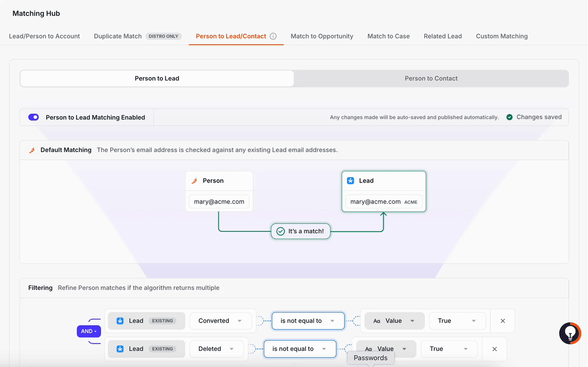Select the Person to Lead segment
This screenshot has height=367, width=588.
(x=157, y=79)
